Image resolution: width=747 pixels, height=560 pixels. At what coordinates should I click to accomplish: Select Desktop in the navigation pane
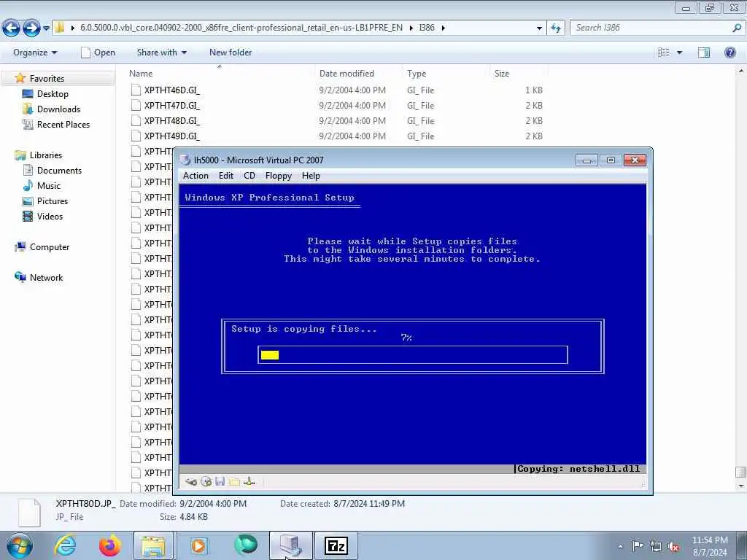[53, 94]
